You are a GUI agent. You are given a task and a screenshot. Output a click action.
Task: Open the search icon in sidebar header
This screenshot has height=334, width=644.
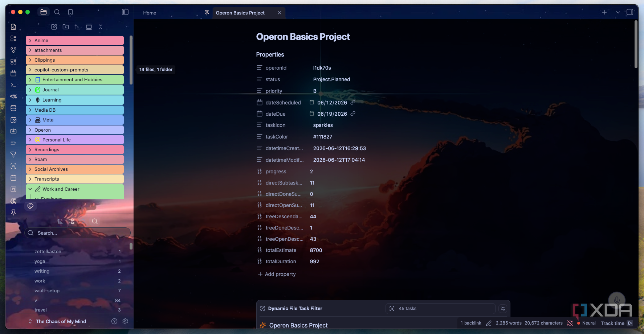click(x=57, y=12)
